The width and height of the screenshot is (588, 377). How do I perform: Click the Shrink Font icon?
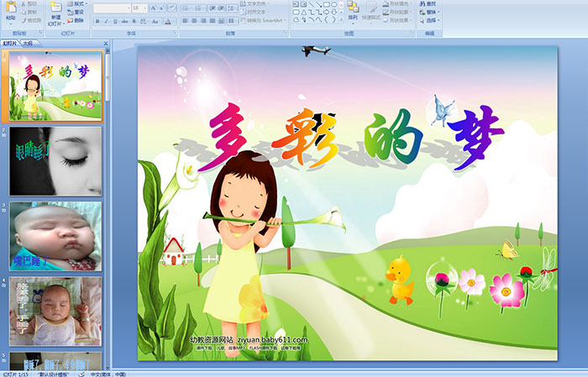162,8
